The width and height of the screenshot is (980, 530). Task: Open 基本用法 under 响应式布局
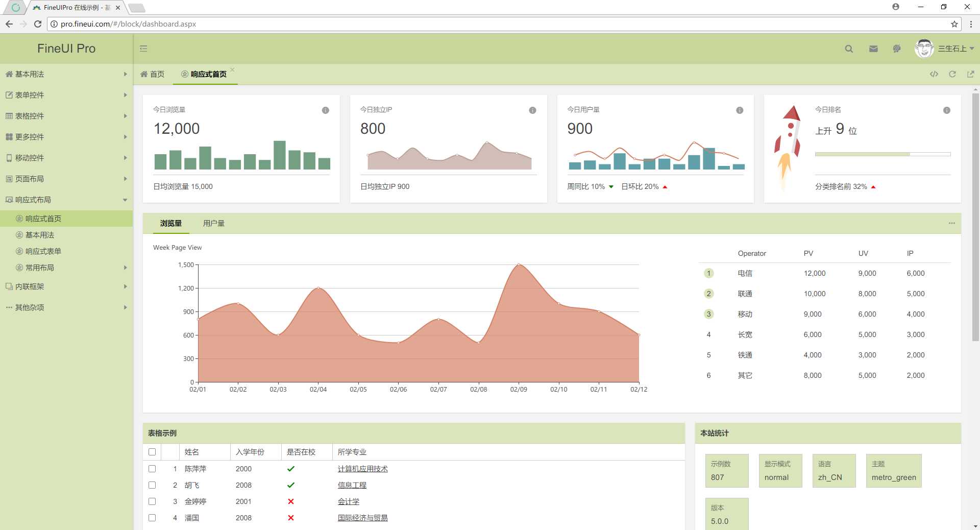[x=66, y=235]
